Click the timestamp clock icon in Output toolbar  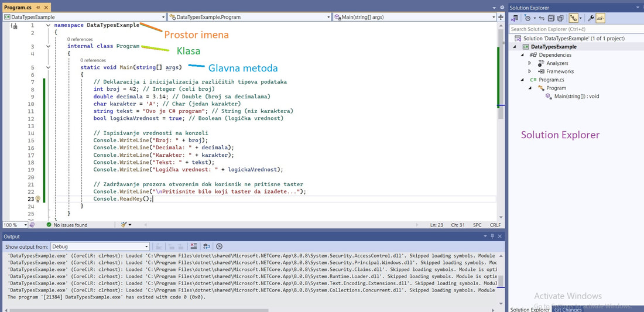click(220, 246)
